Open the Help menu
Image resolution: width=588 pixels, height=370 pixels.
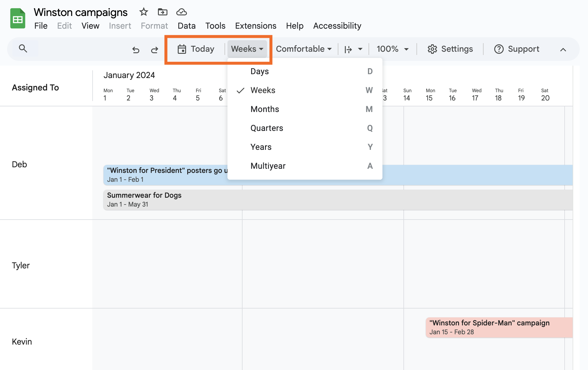(x=295, y=26)
